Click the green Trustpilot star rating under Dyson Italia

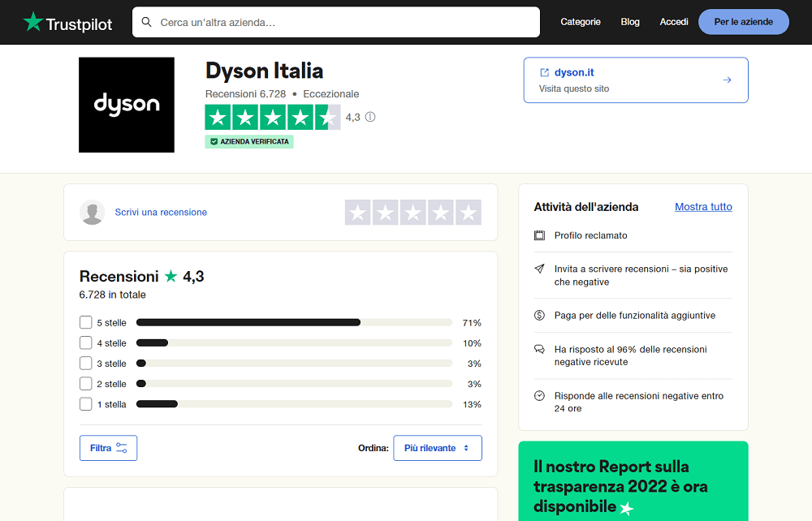pos(273,118)
